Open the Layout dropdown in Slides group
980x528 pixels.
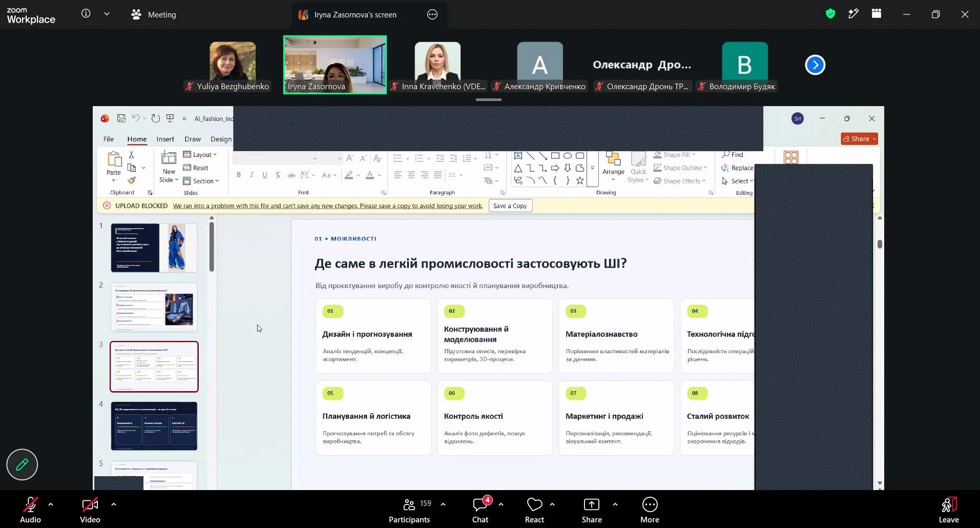200,154
